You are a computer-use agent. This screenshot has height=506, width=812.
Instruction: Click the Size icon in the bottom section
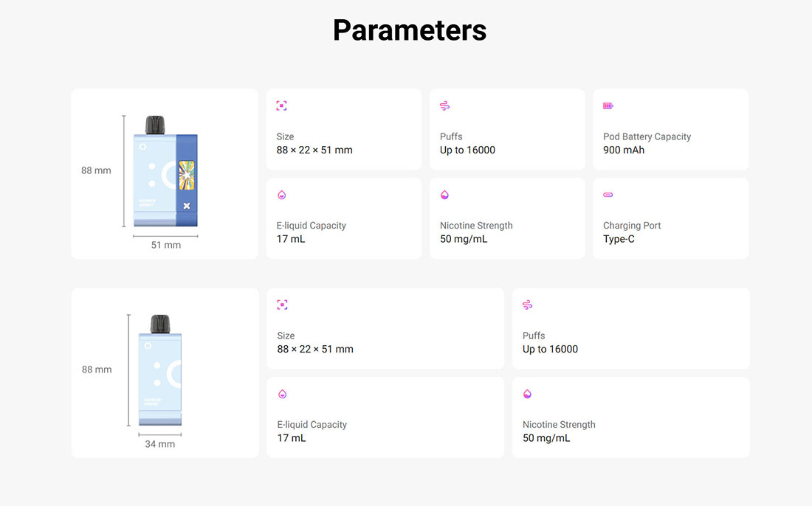281,305
